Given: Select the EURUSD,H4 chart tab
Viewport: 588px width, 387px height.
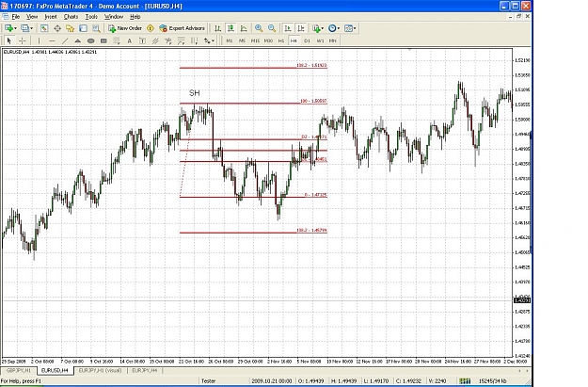Looking at the screenshot, I should coord(55,371).
